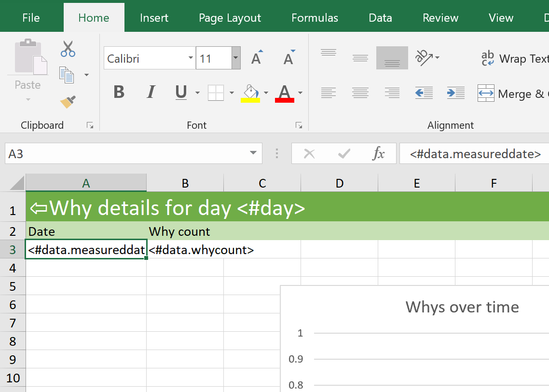
Task: Expand the Name Box dropdown
Action: click(253, 153)
